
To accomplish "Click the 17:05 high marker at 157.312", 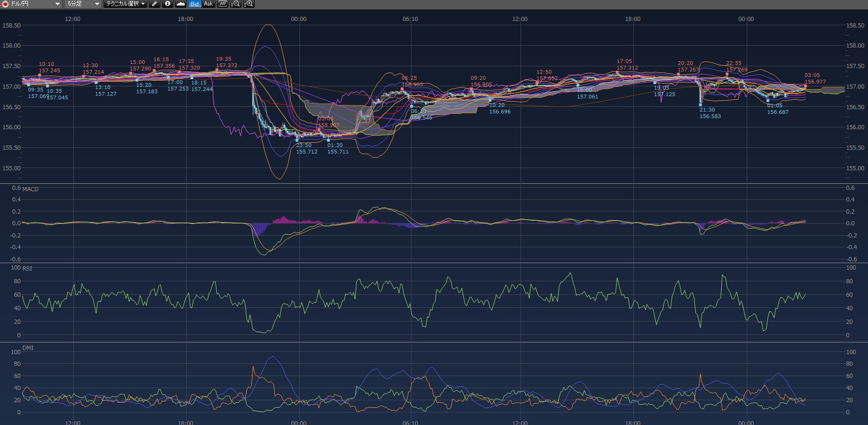I will coord(618,72).
